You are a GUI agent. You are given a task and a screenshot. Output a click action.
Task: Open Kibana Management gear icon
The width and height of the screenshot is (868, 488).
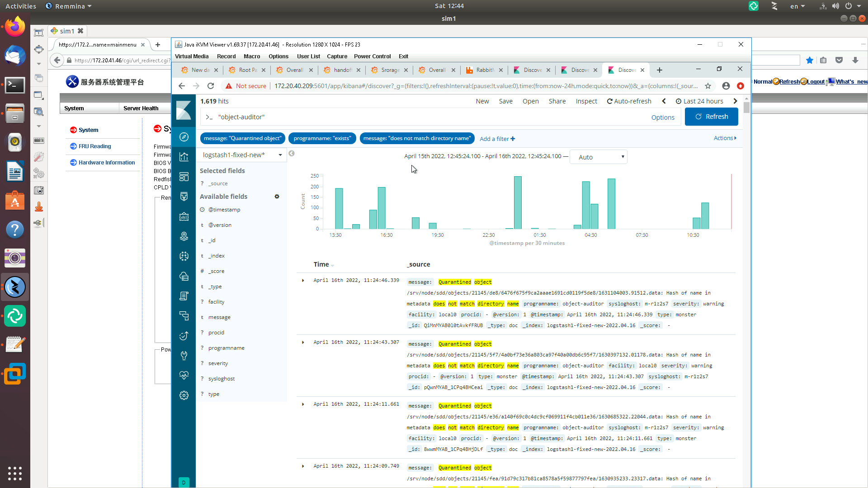click(184, 395)
